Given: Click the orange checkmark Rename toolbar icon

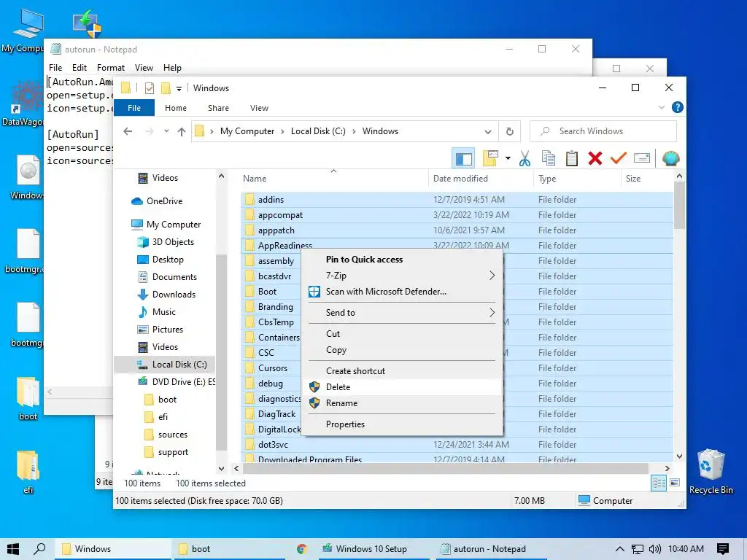Looking at the screenshot, I should [619, 157].
